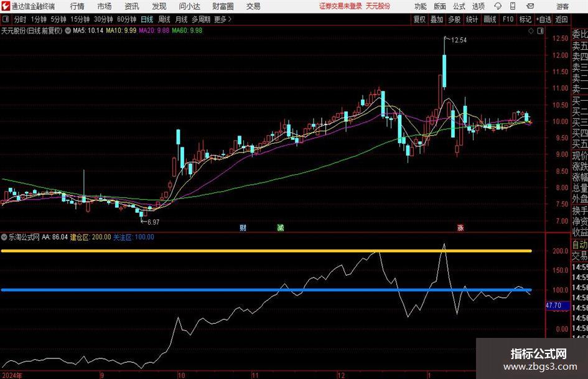
Task: Open the customer service headset icon
Action: click(x=498, y=6)
